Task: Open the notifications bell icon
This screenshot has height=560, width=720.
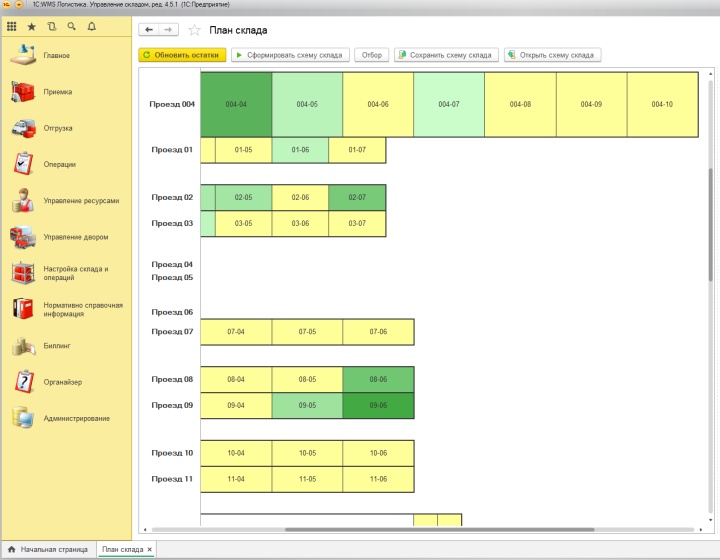Action: click(x=92, y=26)
